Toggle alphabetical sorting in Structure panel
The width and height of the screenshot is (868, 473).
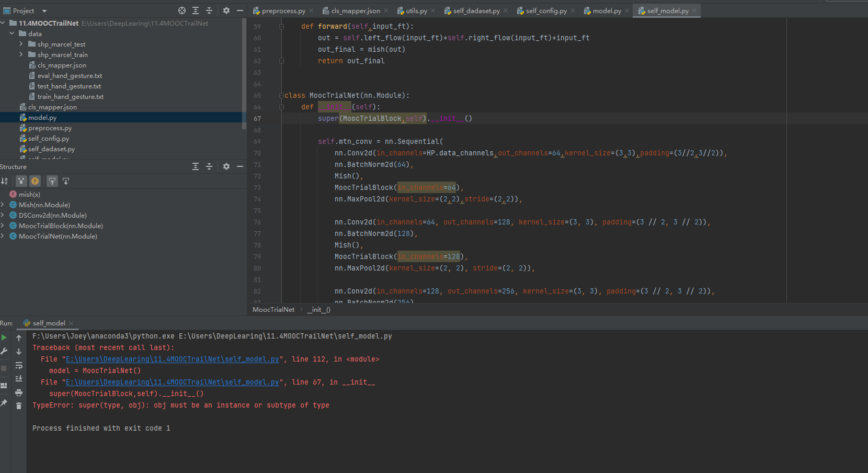[5, 181]
